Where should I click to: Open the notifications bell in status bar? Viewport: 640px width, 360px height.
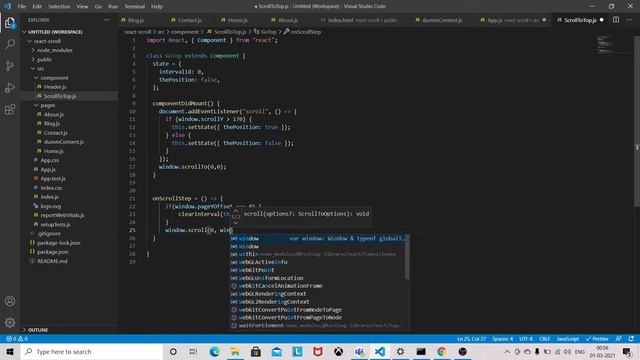tap(631, 339)
